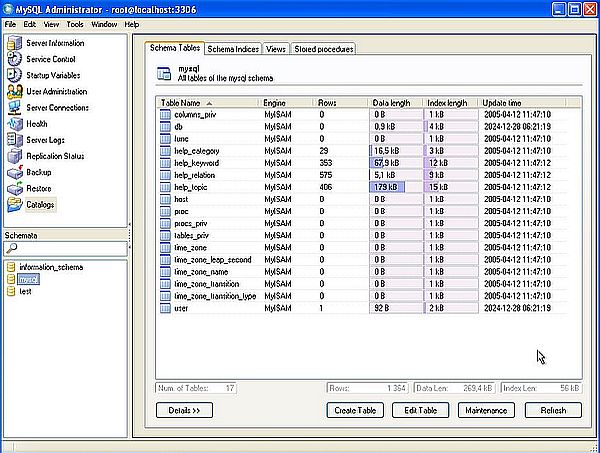Click table icon of db row
This screenshot has height=453, width=600.
pos(165,127)
